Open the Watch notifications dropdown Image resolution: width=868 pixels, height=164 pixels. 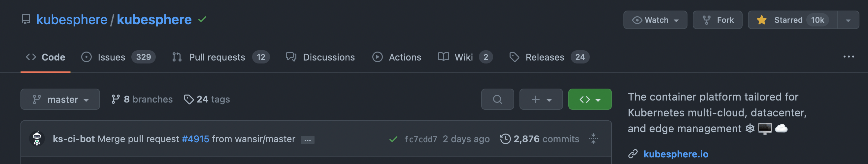click(655, 20)
